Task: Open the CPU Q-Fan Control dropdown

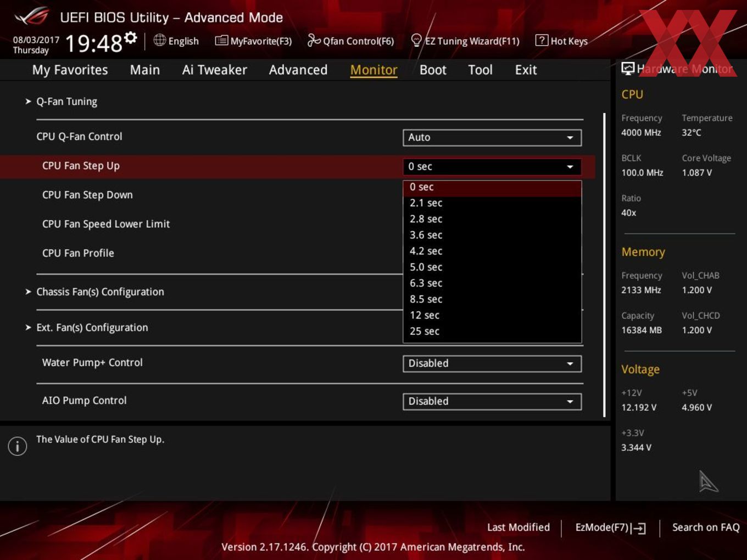Action: click(x=492, y=137)
